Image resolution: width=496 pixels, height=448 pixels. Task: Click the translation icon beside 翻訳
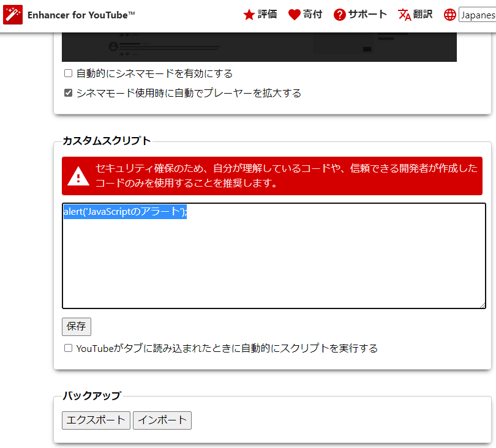[x=404, y=15]
